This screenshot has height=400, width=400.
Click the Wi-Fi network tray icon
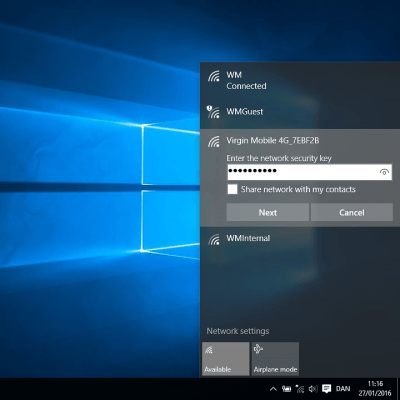click(300, 389)
